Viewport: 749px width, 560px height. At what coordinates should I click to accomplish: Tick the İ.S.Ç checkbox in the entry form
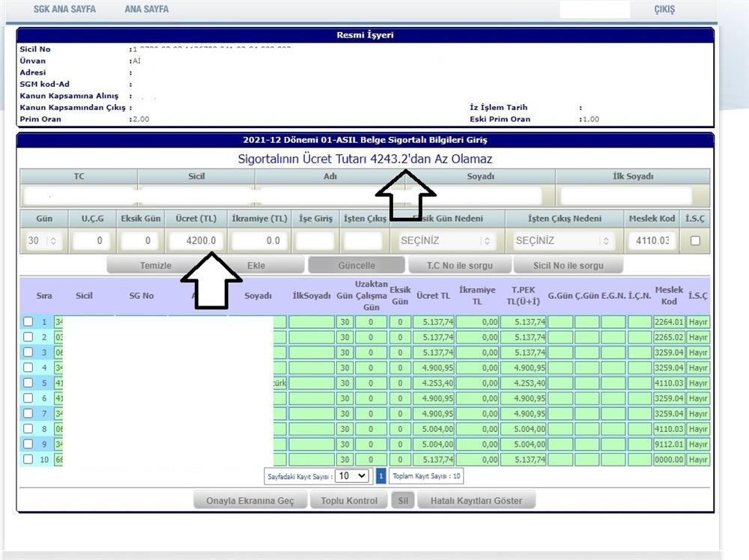(695, 240)
